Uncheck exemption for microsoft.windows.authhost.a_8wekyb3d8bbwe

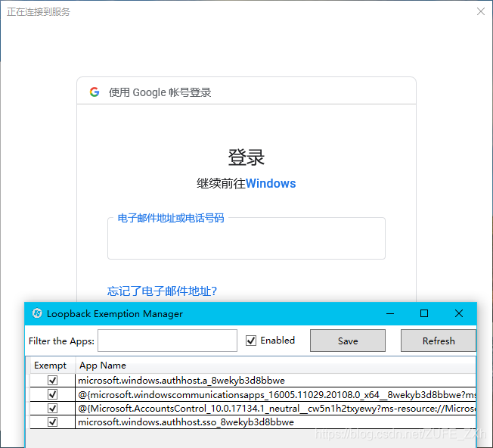52,381
